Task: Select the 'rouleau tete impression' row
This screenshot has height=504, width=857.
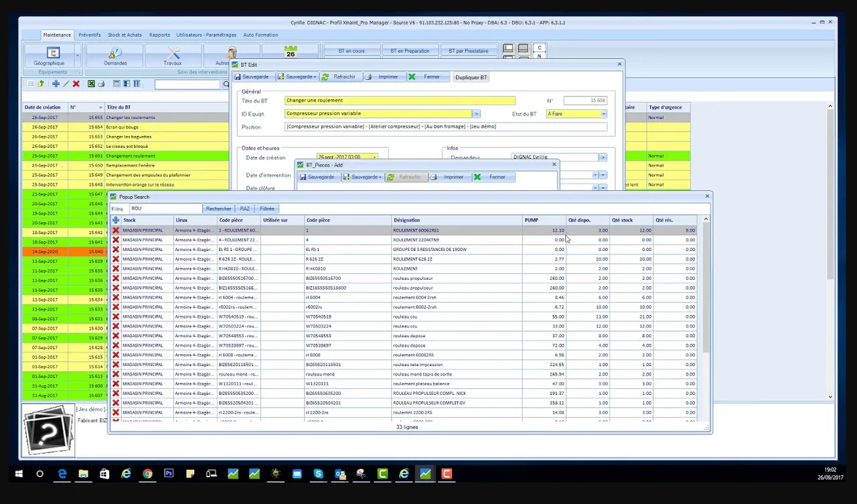Action: click(404, 365)
